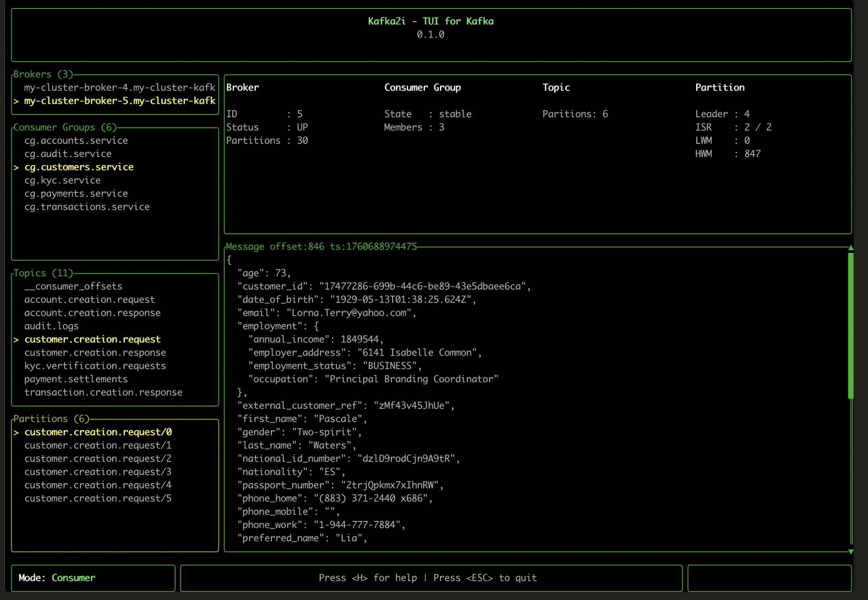Select consumer group cg.payments.service

(76, 194)
